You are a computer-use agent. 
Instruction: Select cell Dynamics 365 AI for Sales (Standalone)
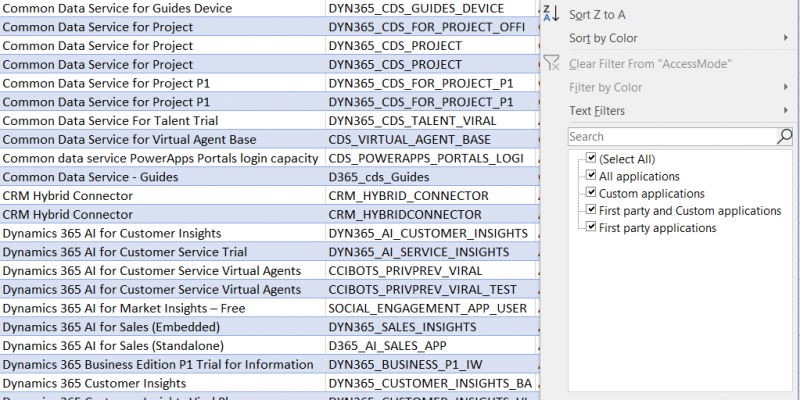coord(163,345)
